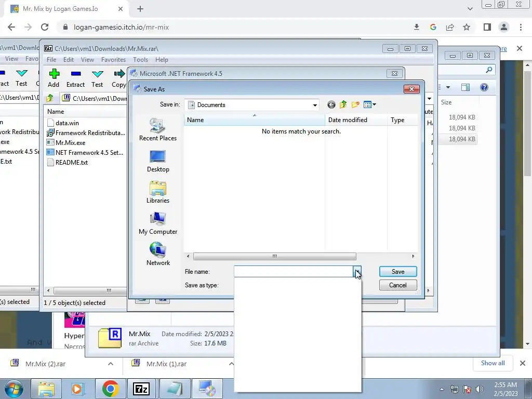Click Chrome back navigation arrow
The height and width of the screenshot is (399, 532).
pyautogui.click(x=11, y=27)
